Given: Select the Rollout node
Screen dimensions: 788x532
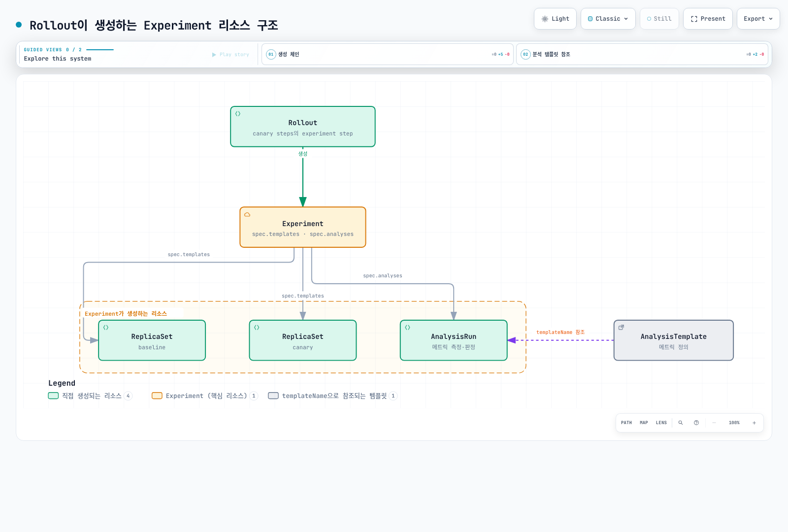Looking at the screenshot, I should [303, 127].
